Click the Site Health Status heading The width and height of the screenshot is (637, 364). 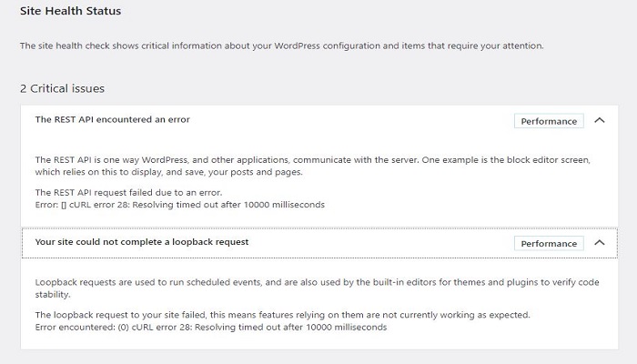(x=70, y=12)
